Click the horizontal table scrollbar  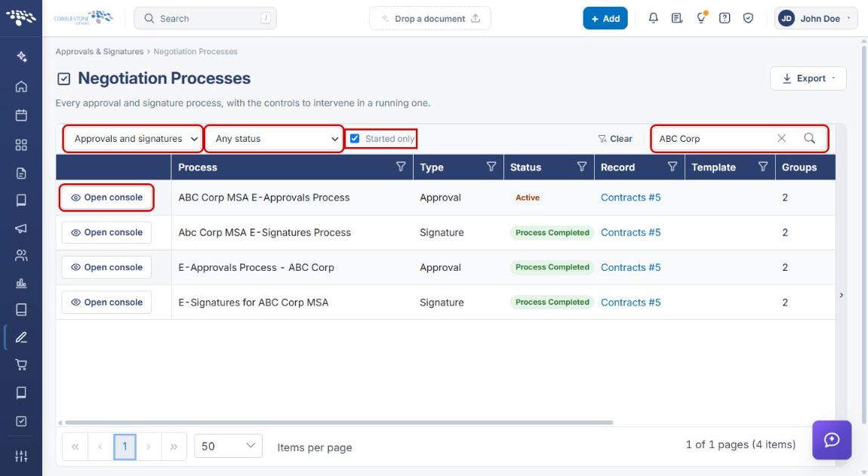point(339,422)
